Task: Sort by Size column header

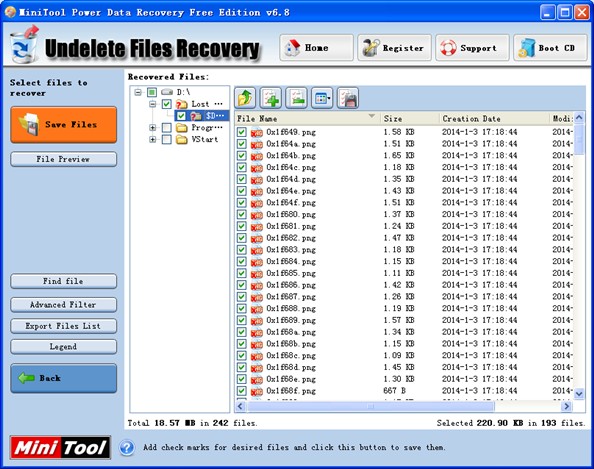Action: (410, 119)
